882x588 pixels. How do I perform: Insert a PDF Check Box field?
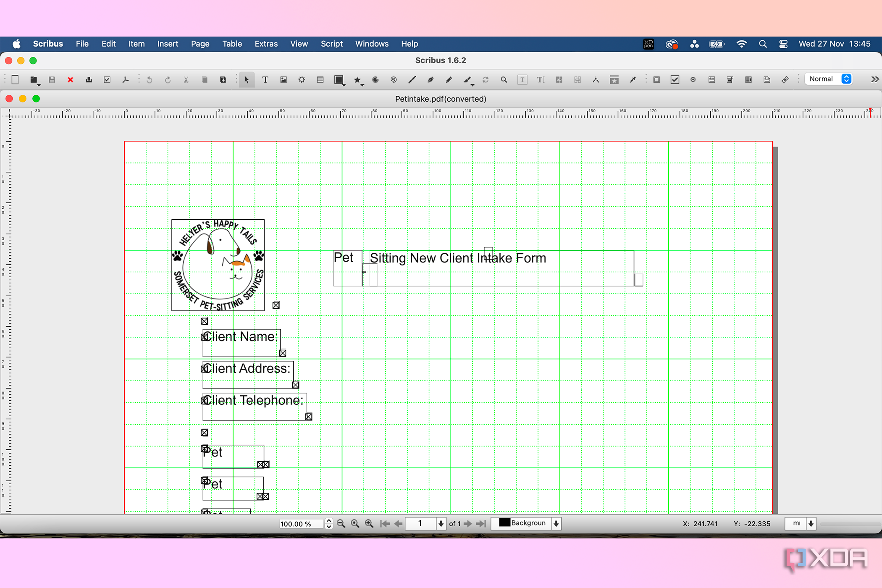pyautogui.click(x=675, y=80)
